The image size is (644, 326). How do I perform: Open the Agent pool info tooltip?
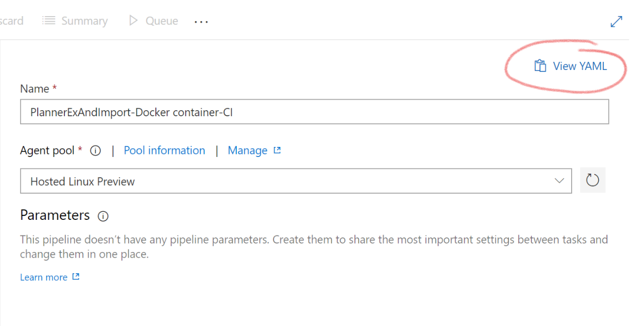[95, 150]
